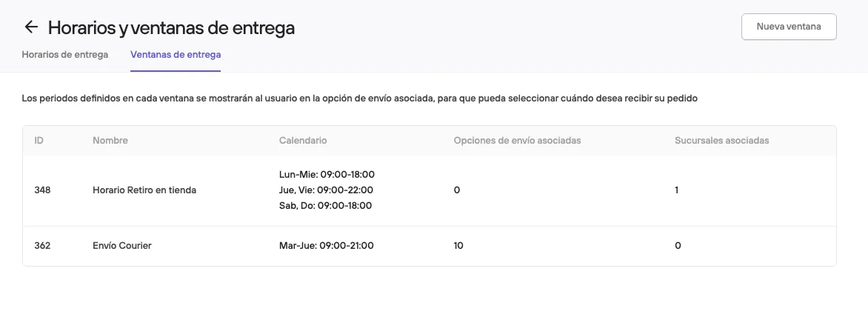Image resolution: width=868 pixels, height=314 pixels.
Task: Click the Mar-Jue: 09:00-21:00 schedule
Action: coord(326,245)
